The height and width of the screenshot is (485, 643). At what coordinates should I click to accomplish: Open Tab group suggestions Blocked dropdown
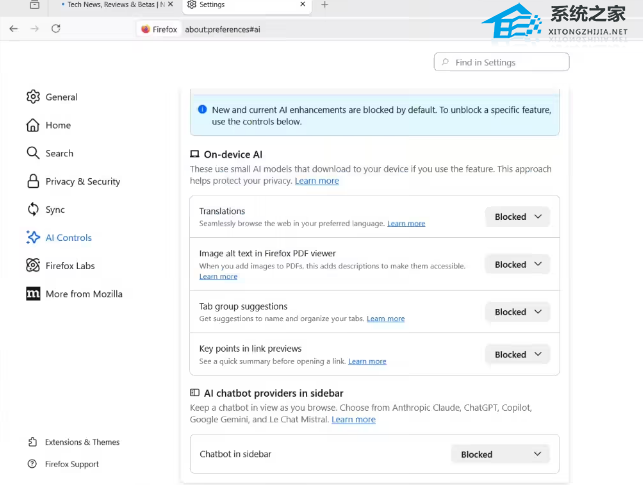517,312
